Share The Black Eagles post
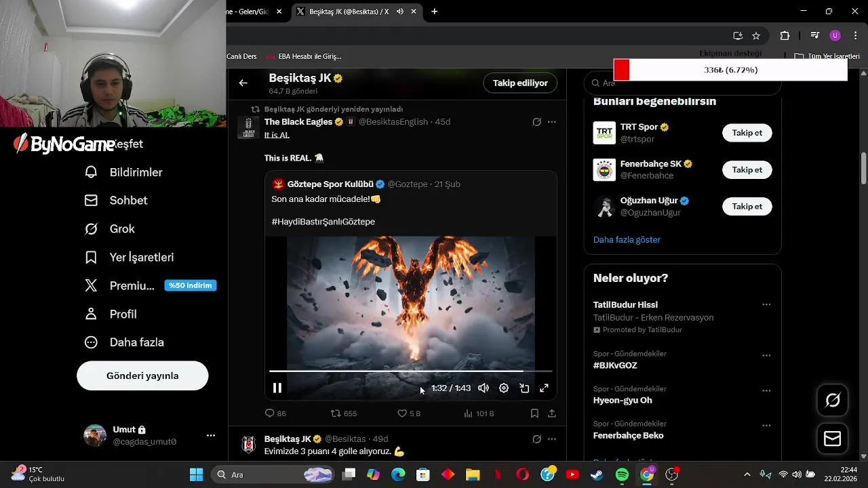 552,413
